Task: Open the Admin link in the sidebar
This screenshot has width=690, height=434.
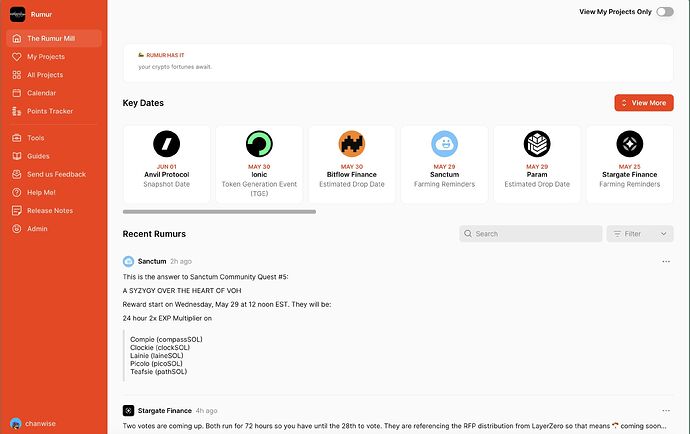Action: [x=37, y=228]
